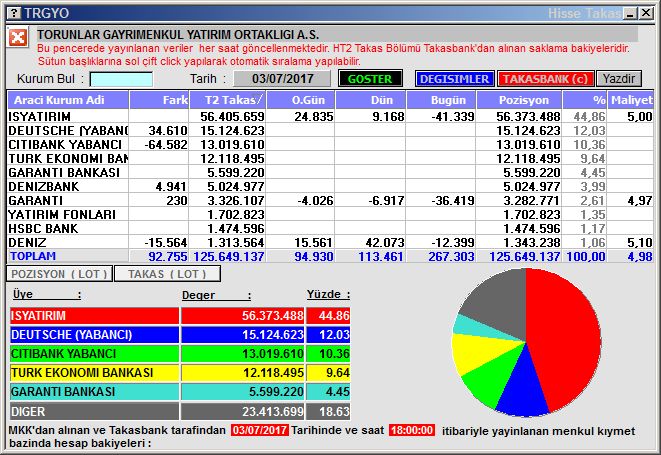Viewport: 661px width, 455px height.
Task: Click the red ISYATIRIM legend swatch
Action: tap(94, 316)
